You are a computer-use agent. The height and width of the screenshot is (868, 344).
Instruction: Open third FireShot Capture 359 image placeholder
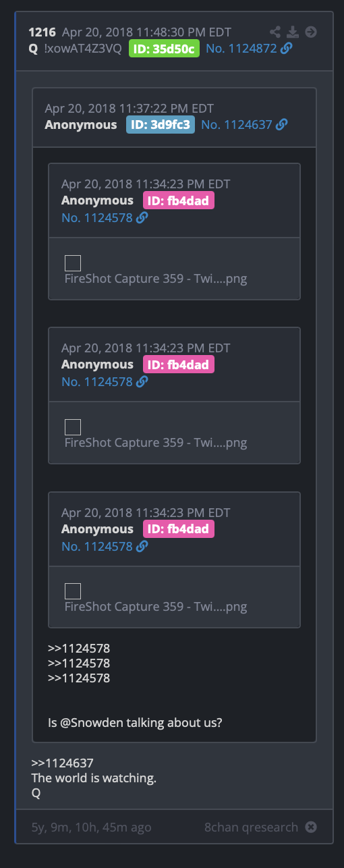pyautogui.click(x=73, y=591)
